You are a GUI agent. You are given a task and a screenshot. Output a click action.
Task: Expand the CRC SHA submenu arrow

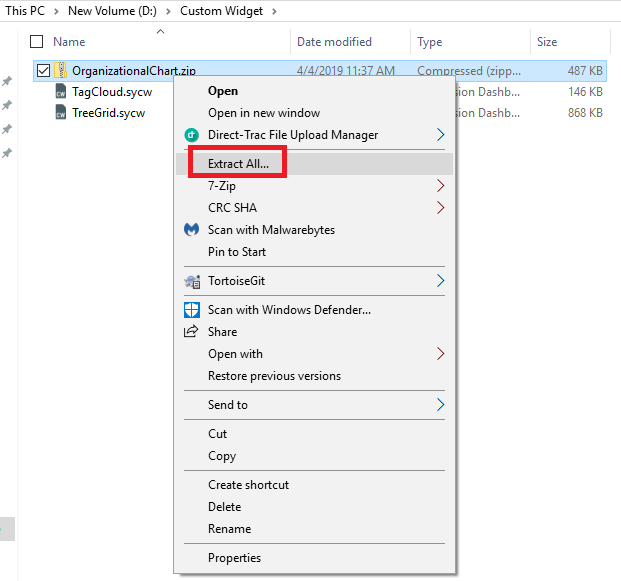click(x=441, y=208)
